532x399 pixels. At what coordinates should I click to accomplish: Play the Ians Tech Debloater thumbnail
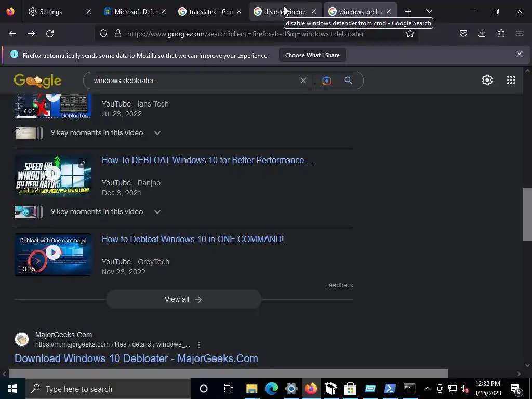pos(53,106)
